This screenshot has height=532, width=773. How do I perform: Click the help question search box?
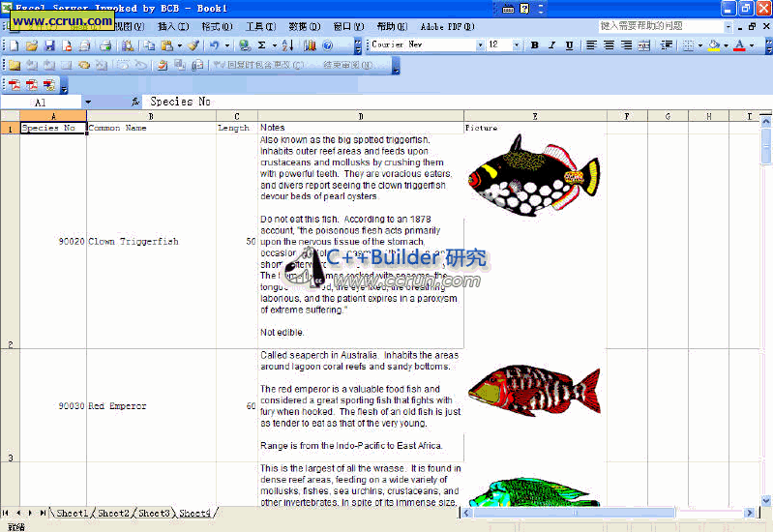[x=657, y=26]
